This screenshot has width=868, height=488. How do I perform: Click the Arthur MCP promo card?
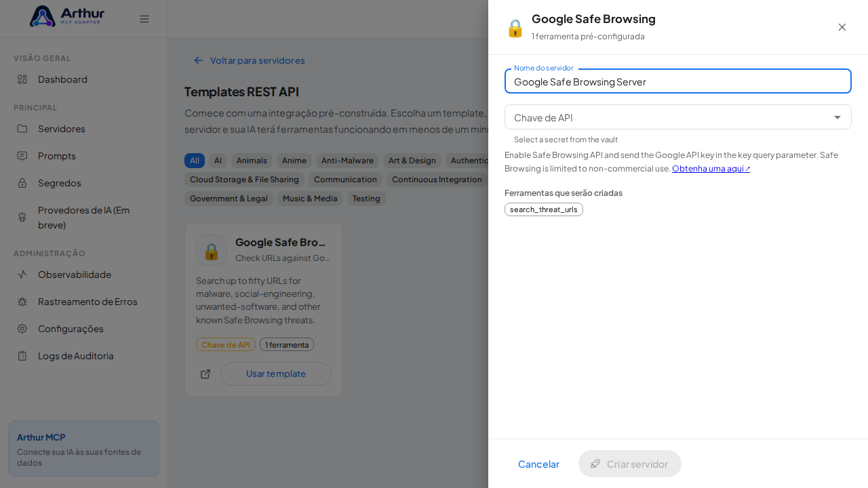pos(84,449)
